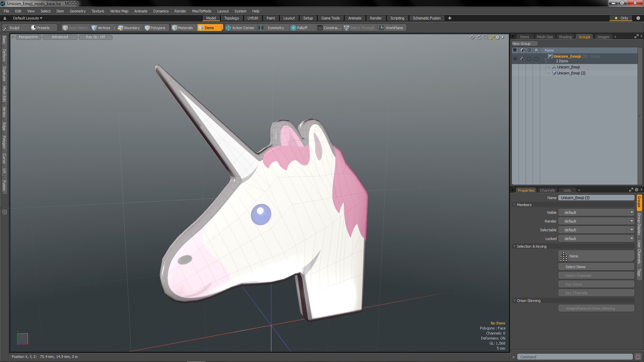The height and width of the screenshot is (362, 644).
Task: Click the record button beside Command field
Action: 638,357
